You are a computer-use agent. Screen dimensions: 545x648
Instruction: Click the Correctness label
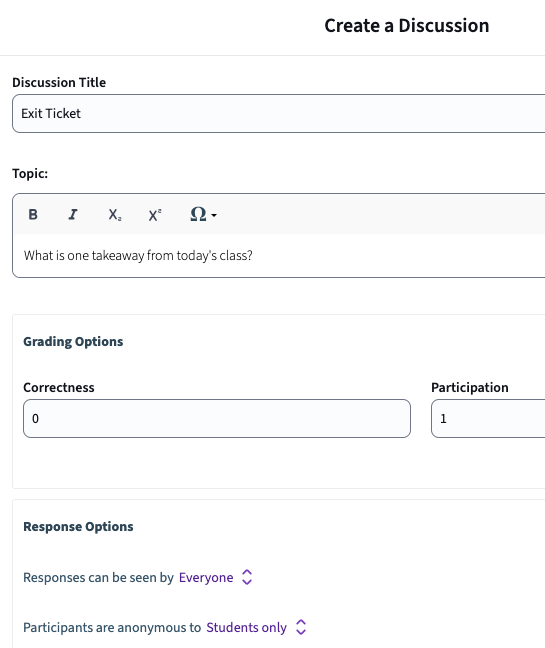pos(59,387)
